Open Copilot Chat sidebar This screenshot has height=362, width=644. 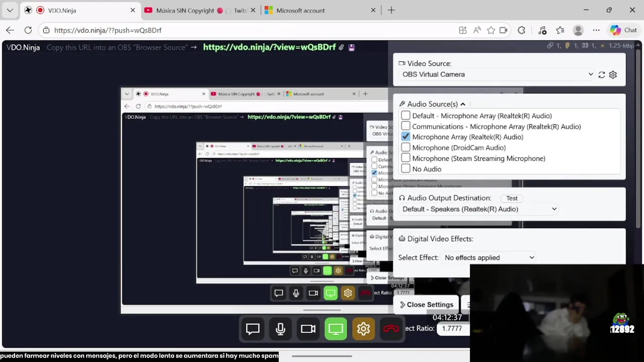pos(623,30)
